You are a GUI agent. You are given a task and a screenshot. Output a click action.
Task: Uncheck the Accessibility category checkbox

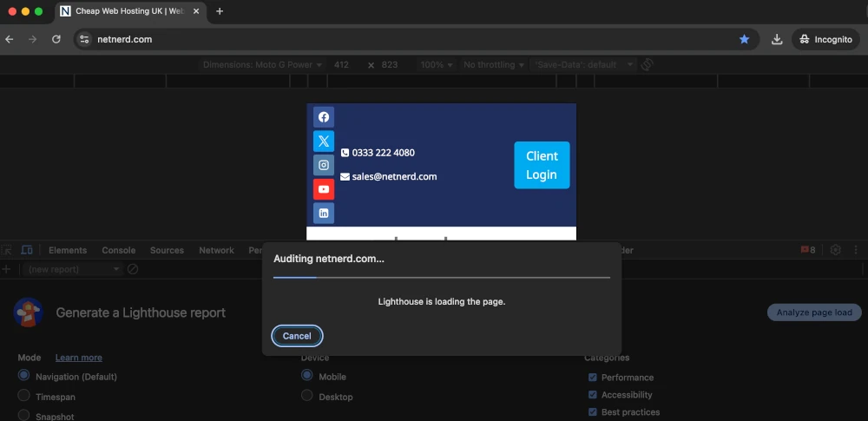point(592,395)
